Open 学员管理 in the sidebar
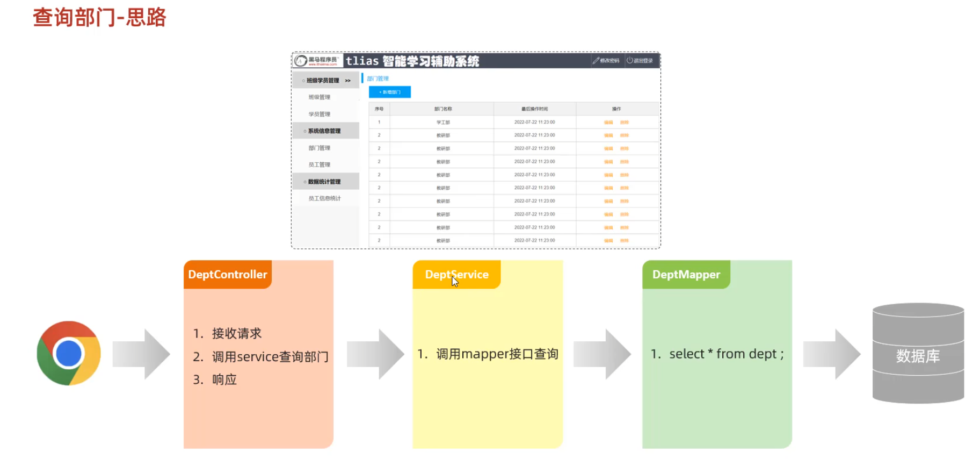The height and width of the screenshot is (459, 980). pos(320,114)
